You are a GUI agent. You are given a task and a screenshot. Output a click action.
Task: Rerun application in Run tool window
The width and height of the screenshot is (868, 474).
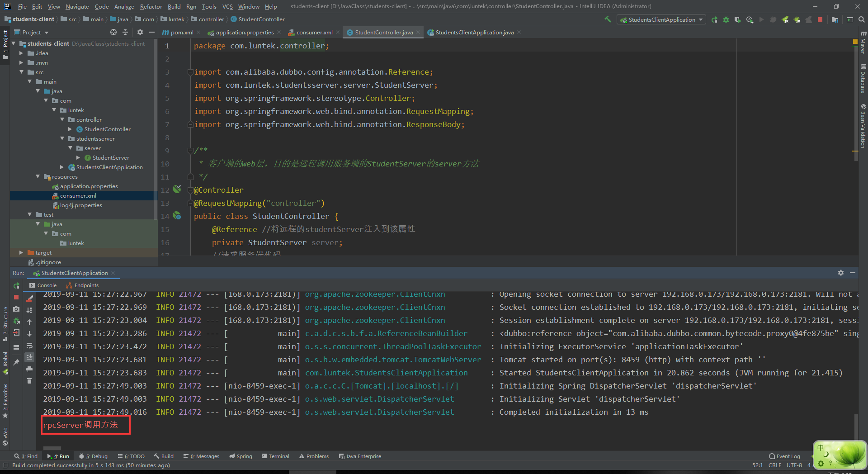tap(16, 285)
